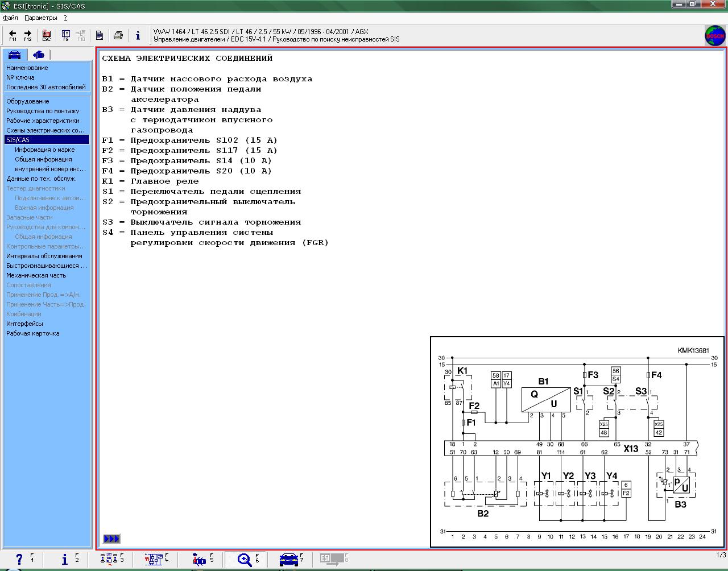Click the vehicle description VWW 1464 / LT 46 header
Image resolution: width=728 pixels, height=571 pixels.
point(261,32)
